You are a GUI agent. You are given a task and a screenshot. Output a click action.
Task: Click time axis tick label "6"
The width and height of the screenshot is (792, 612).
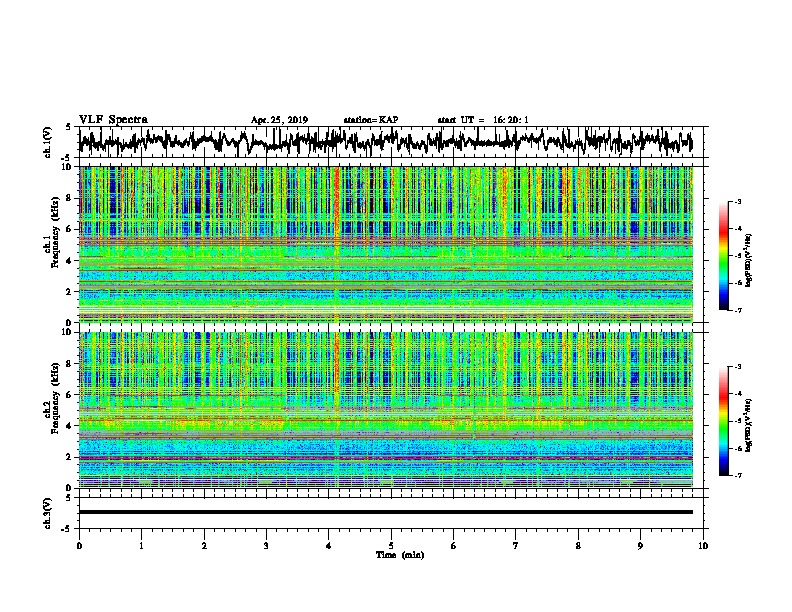[454, 546]
